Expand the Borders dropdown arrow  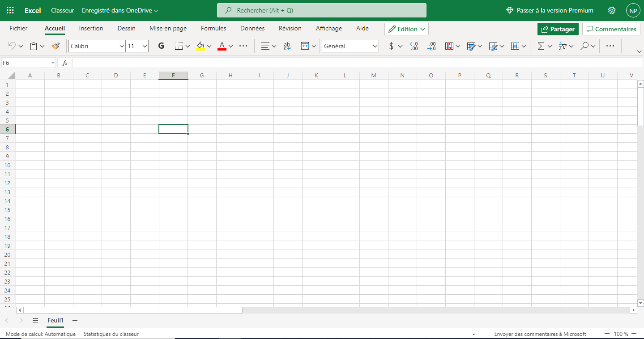(188, 46)
